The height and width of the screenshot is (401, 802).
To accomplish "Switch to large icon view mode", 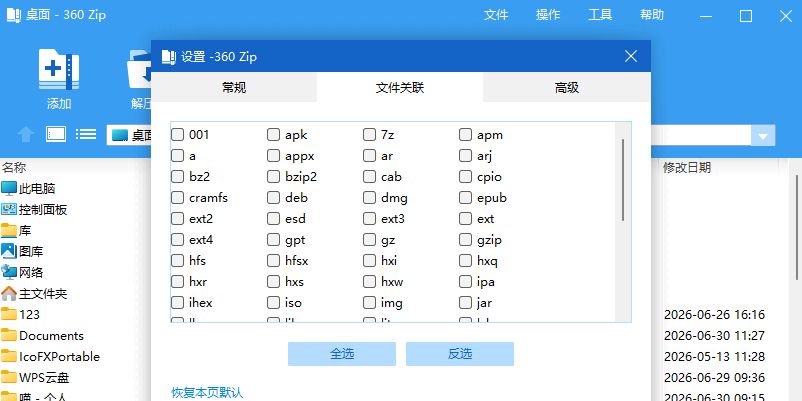I will (56, 134).
